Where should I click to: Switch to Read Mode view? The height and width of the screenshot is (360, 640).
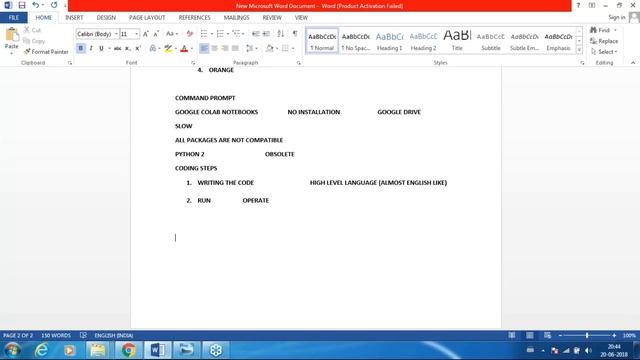point(511,336)
